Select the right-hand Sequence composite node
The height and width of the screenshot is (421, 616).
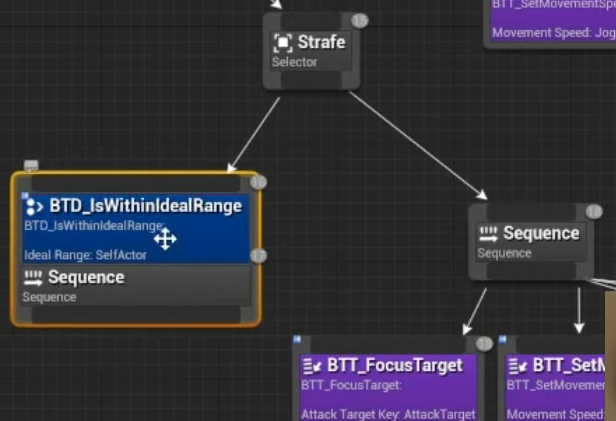coord(540,233)
